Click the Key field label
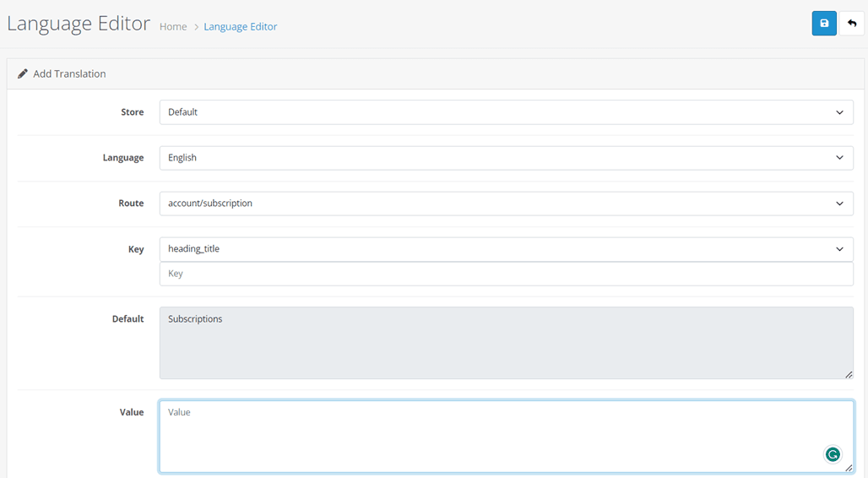The image size is (868, 478). tap(136, 249)
